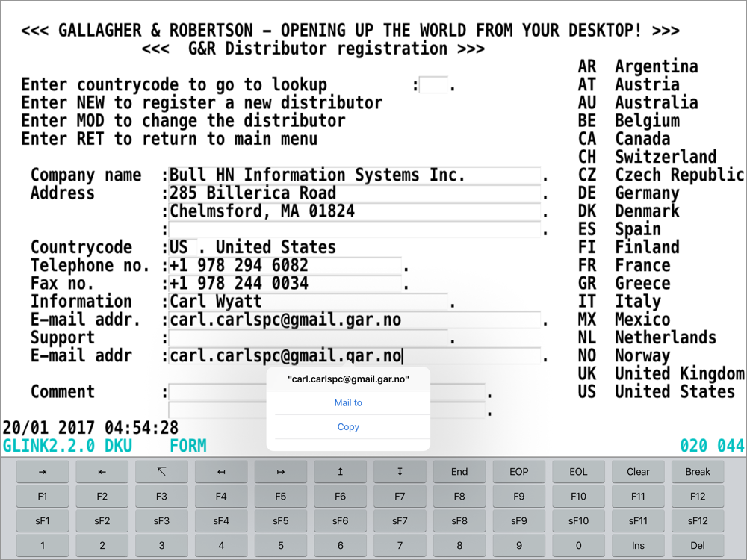Edit the Company name field
The height and width of the screenshot is (560, 747).
(x=354, y=175)
